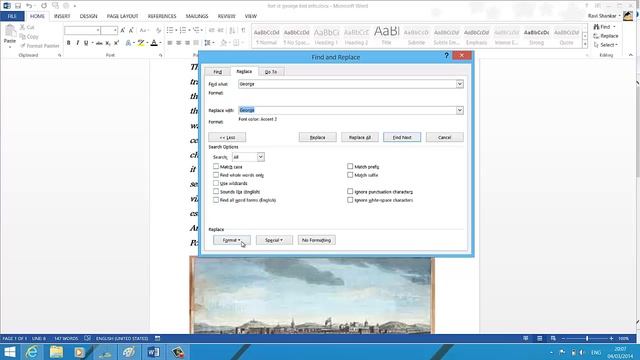Click the Replace All button
640x360 pixels.
360,138
